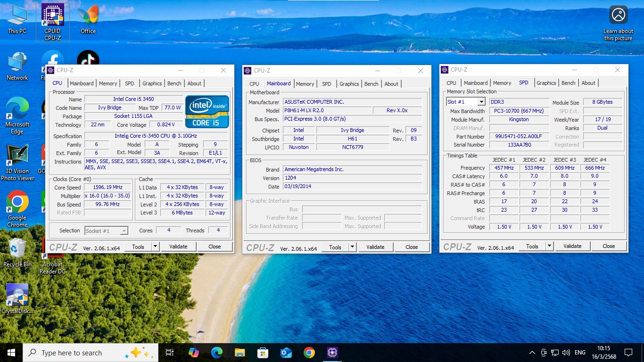The height and width of the screenshot is (362, 644).
Task: Launch Microsoft Edge from the desktop shortcut
Action: [x=17, y=116]
